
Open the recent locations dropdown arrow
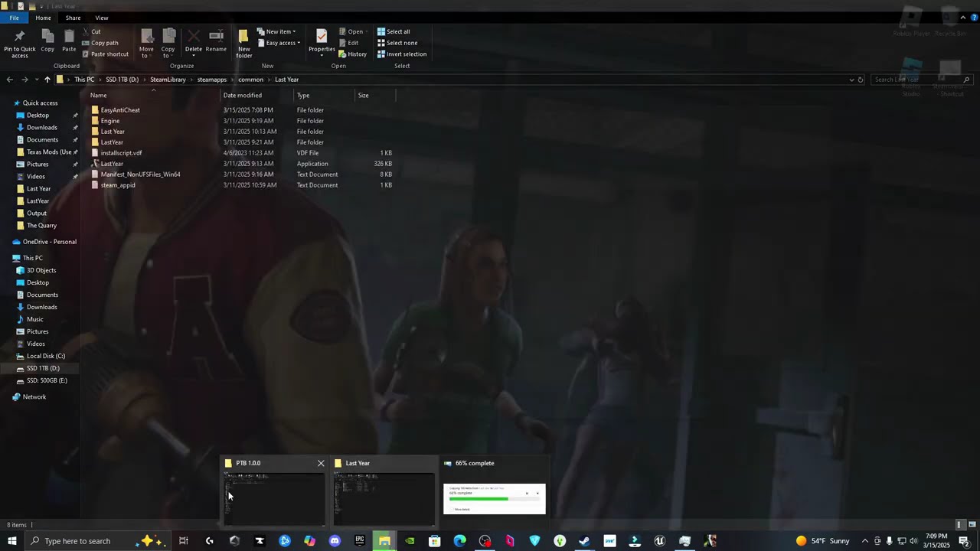click(36, 80)
